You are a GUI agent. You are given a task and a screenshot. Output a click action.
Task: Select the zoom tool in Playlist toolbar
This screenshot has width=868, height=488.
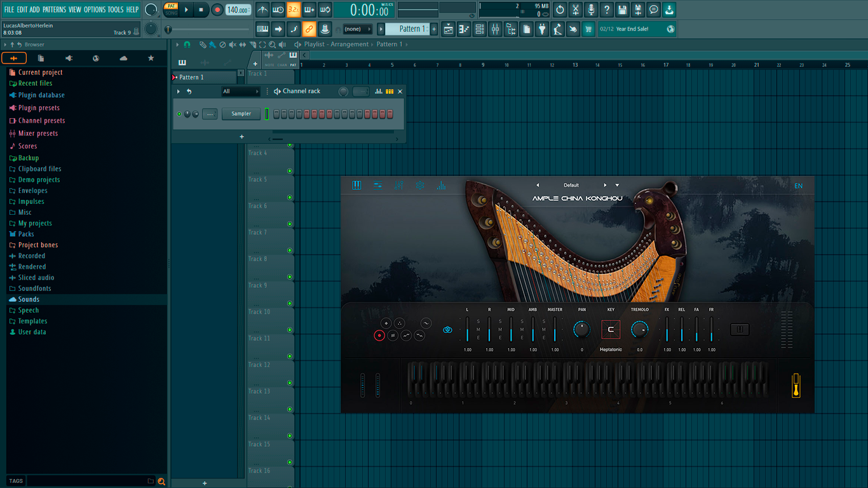[x=273, y=44]
